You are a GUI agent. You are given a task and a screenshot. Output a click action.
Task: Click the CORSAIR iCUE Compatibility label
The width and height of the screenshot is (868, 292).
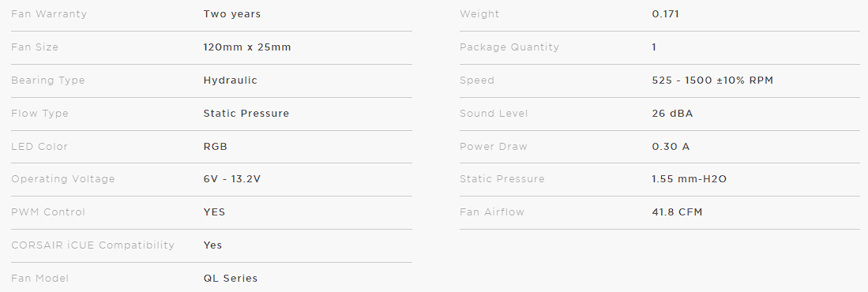coord(93,245)
